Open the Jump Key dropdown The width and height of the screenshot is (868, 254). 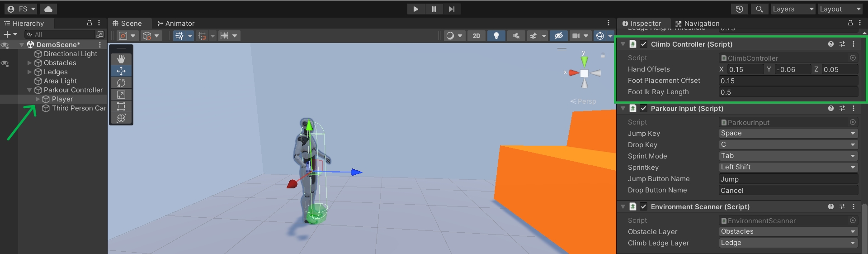[788, 134]
